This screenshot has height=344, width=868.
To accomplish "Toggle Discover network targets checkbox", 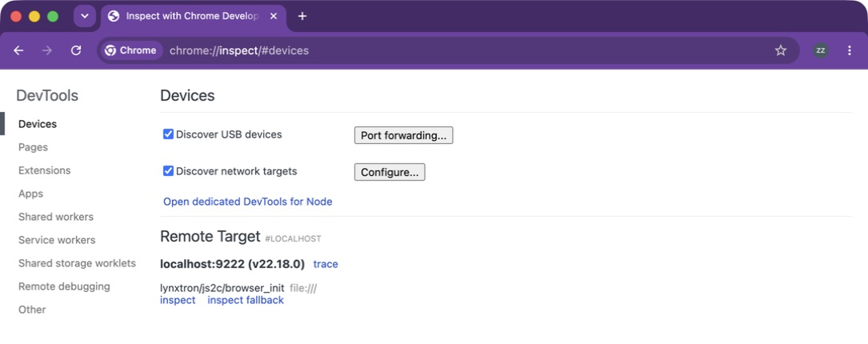I will click(x=168, y=171).
